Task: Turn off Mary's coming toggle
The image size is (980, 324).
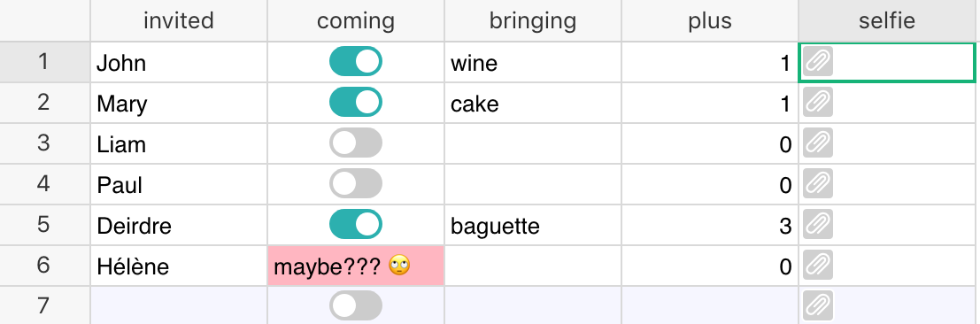Action: pos(356,102)
